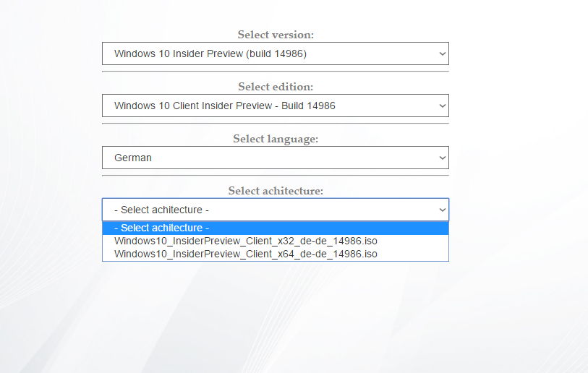Collapse the Select achitecture dropdown box

(276, 210)
